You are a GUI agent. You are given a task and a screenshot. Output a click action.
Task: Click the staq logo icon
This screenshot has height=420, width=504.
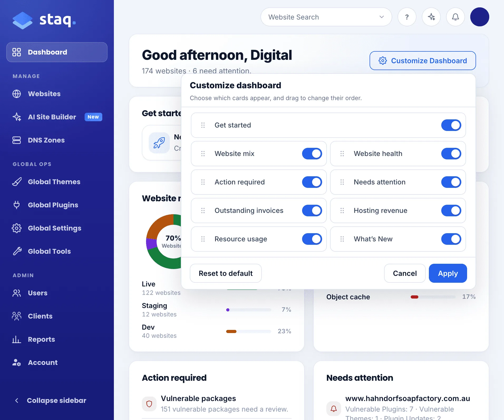click(22, 20)
